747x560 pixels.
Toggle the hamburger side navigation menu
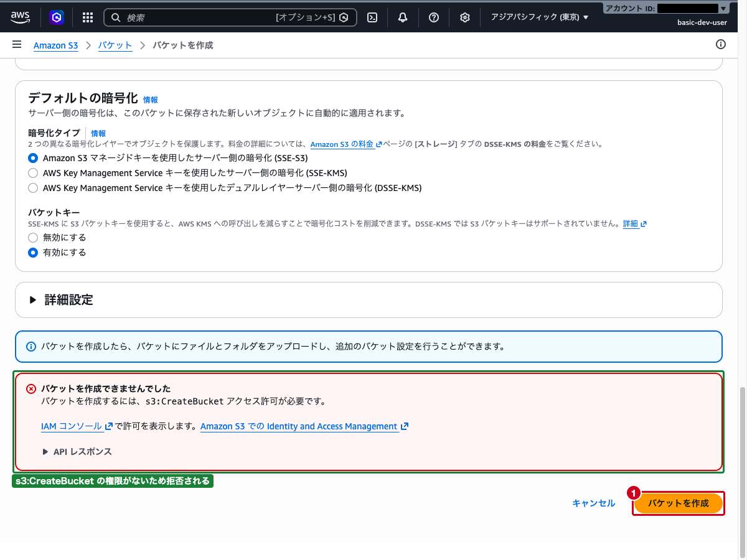tap(17, 45)
